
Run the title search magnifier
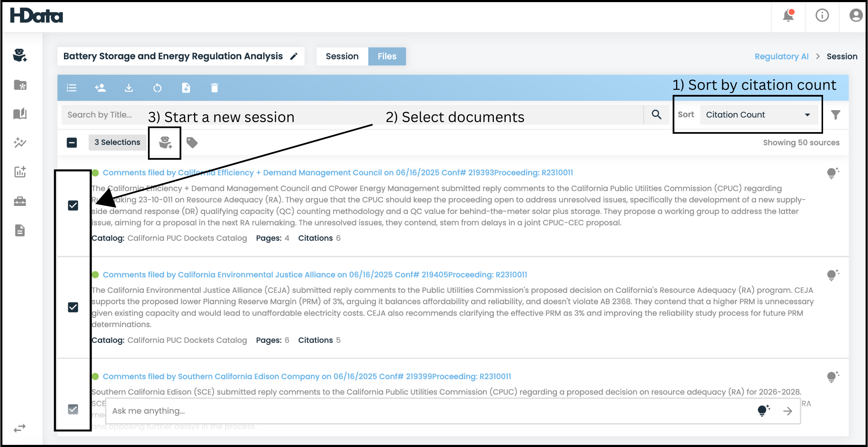pos(657,114)
